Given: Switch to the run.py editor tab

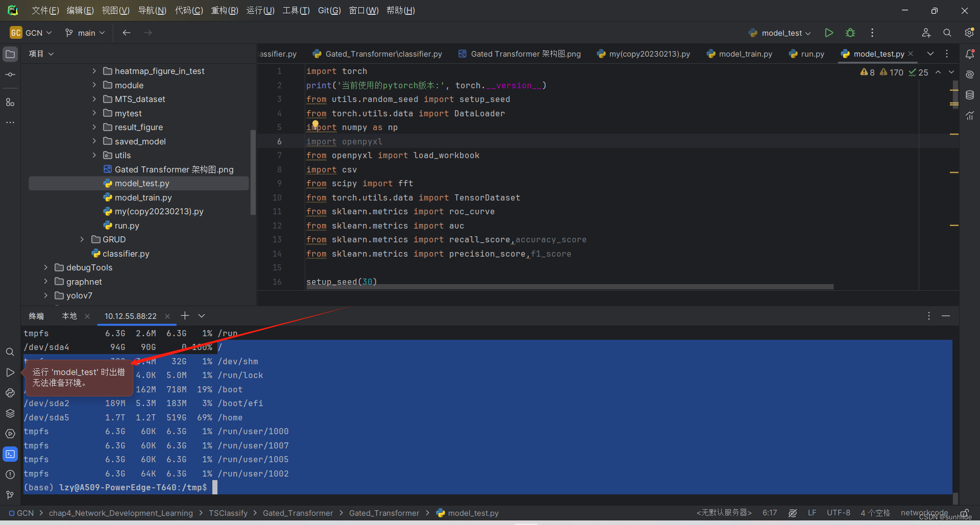Looking at the screenshot, I should (812, 54).
